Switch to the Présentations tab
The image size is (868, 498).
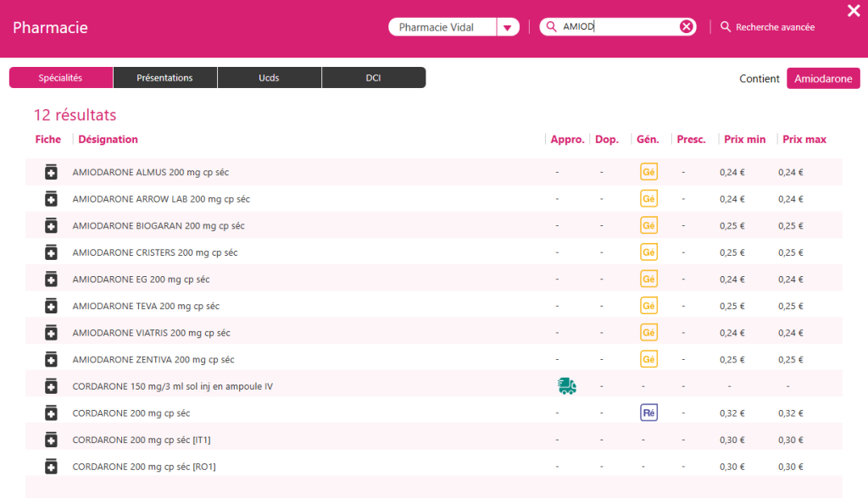click(164, 77)
